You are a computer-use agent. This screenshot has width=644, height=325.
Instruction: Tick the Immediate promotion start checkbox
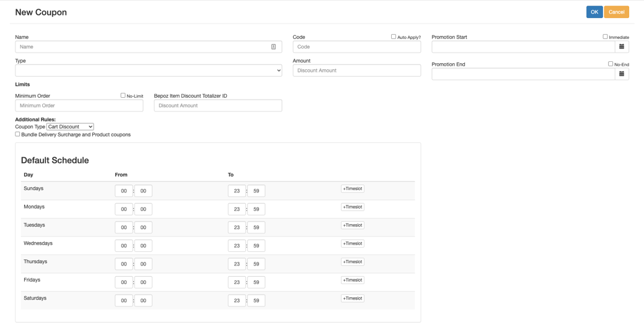pyautogui.click(x=605, y=37)
